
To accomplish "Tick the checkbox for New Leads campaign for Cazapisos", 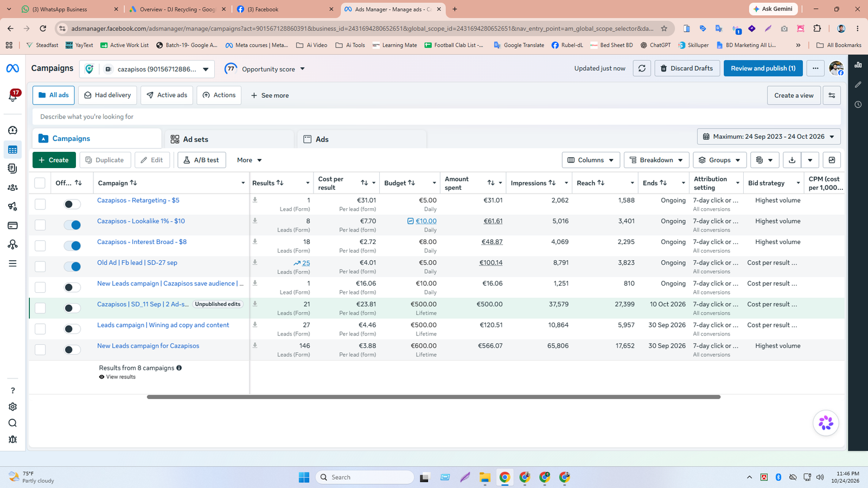I will click(x=40, y=350).
